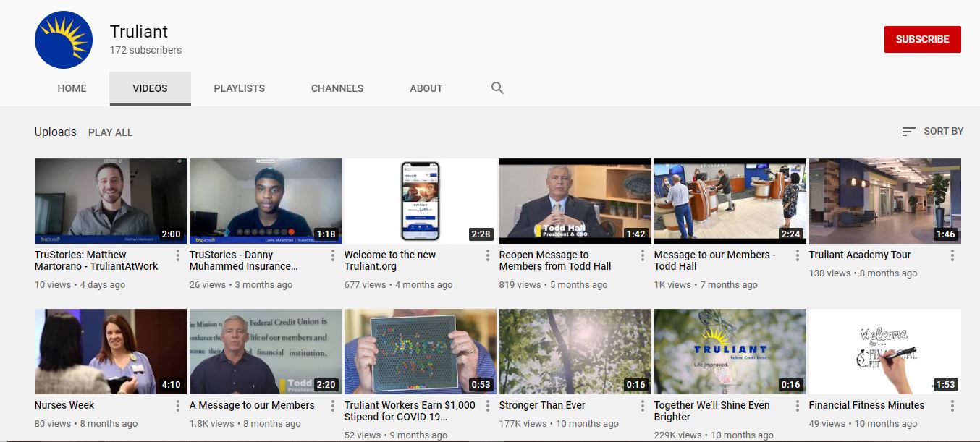Open options menu for Stronger Than Ever

(643, 406)
